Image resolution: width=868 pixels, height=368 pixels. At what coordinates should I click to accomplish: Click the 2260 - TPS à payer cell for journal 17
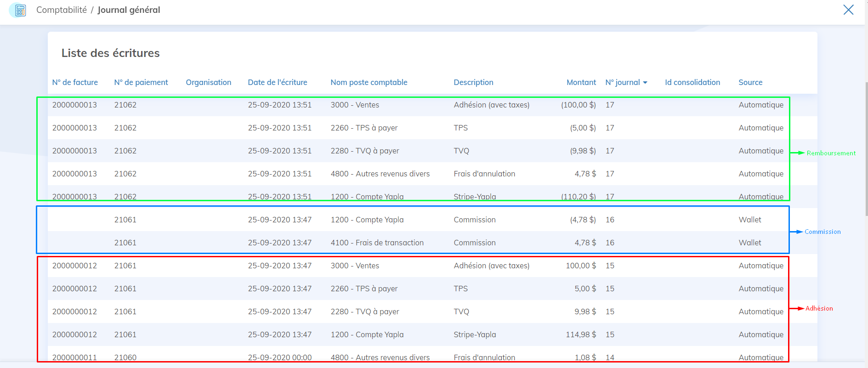(x=364, y=128)
